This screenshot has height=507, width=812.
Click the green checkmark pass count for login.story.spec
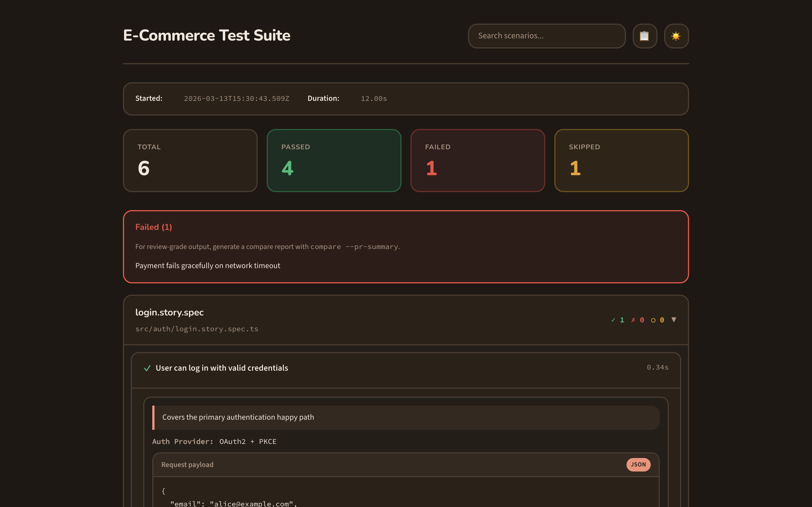tap(617, 320)
